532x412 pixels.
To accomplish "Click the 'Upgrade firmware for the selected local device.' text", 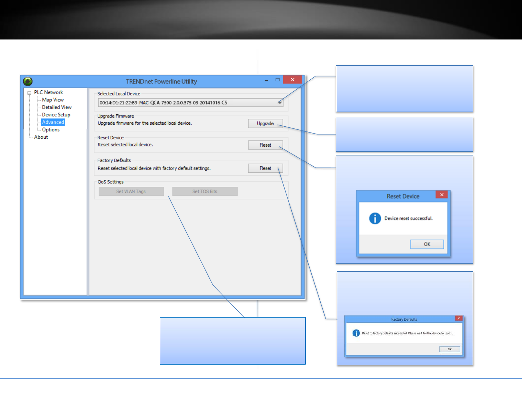I will point(145,123).
